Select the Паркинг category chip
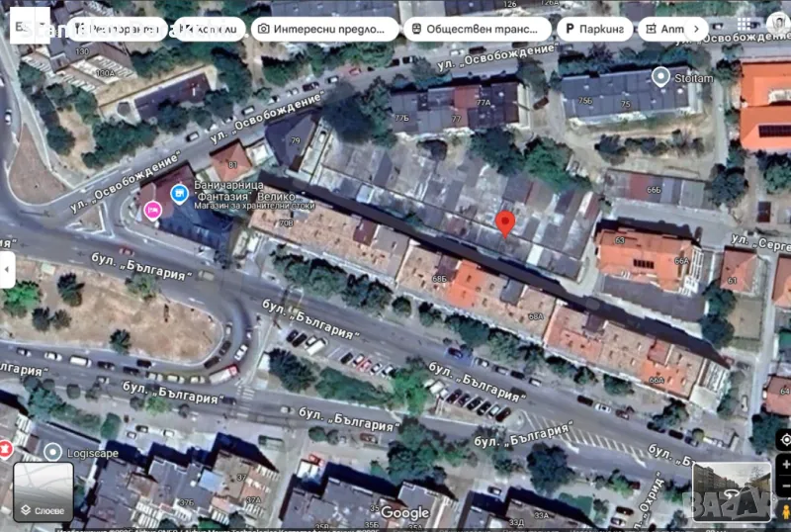This screenshot has width=791, height=532. pyautogui.click(x=593, y=29)
